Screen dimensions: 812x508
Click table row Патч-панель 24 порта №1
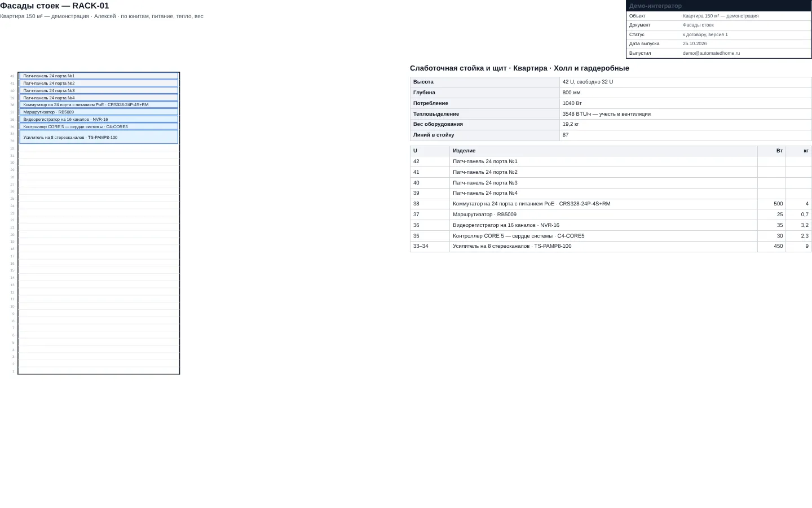611,161
